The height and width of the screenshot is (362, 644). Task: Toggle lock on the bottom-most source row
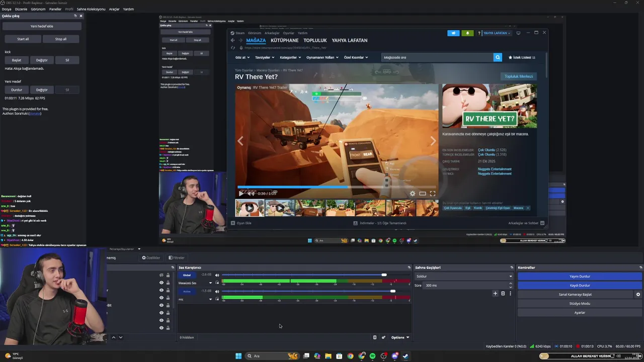coord(168,328)
